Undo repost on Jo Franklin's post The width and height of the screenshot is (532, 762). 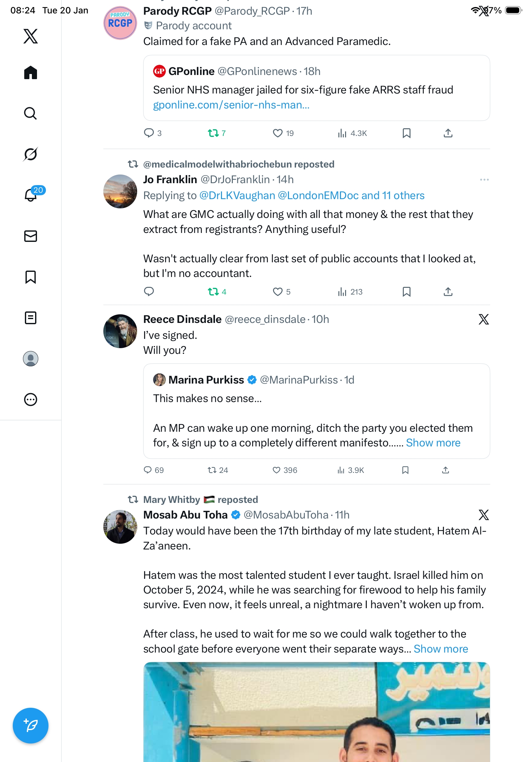(213, 292)
